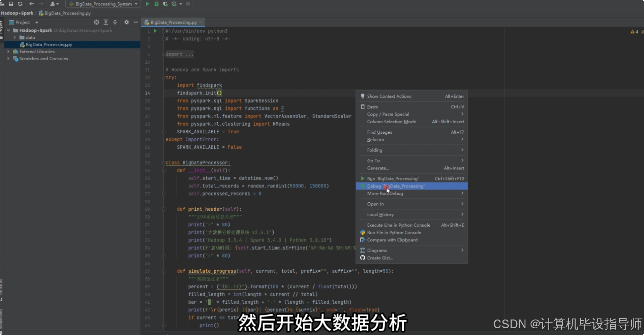This screenshot has width=644, height=335.
Task: Click the Open folder icon in the toolbar
Action: click(2, 4)
